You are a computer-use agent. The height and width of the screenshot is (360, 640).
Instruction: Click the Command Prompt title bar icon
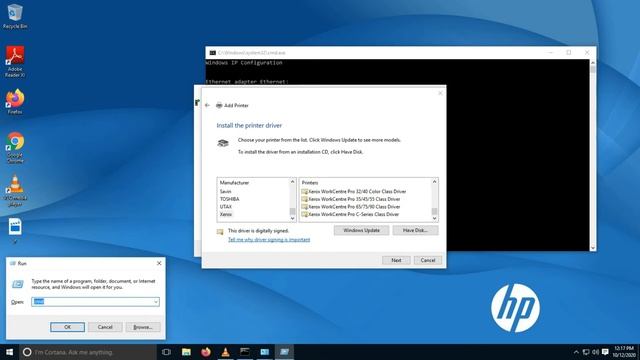click(x=212, y=53)
